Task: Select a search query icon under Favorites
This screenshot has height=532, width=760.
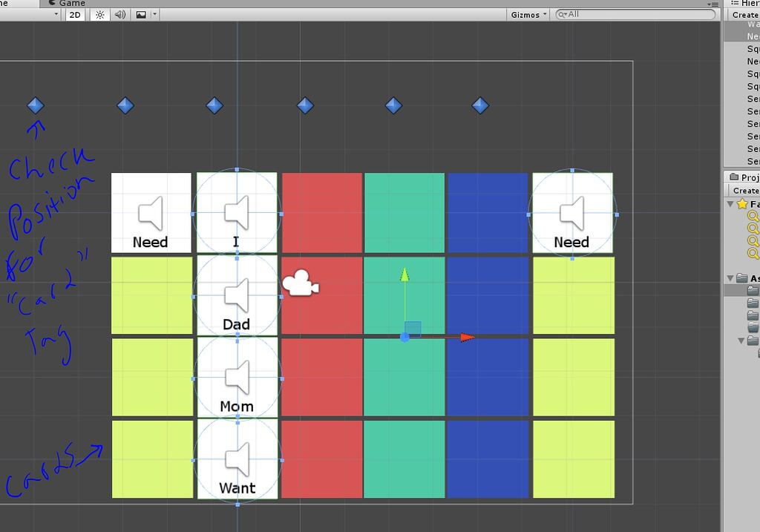Action: [754, 217]
